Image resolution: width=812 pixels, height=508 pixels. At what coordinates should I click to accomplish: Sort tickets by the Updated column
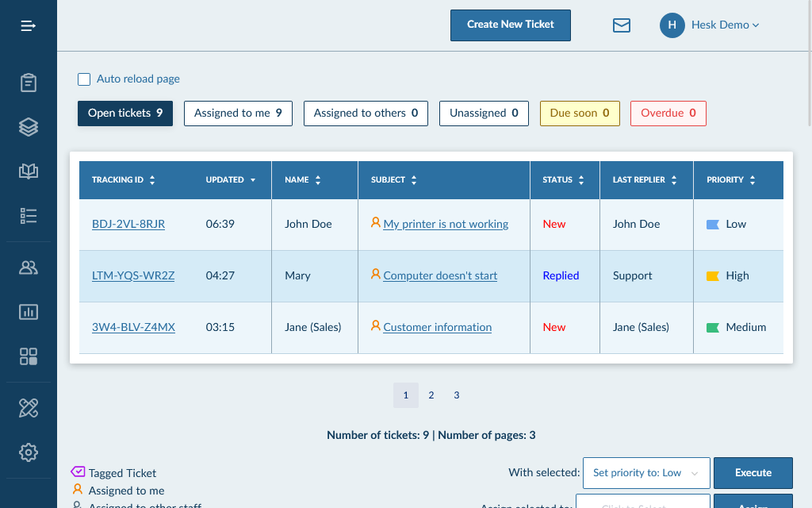pyautogui.click(x=231, y=180)
